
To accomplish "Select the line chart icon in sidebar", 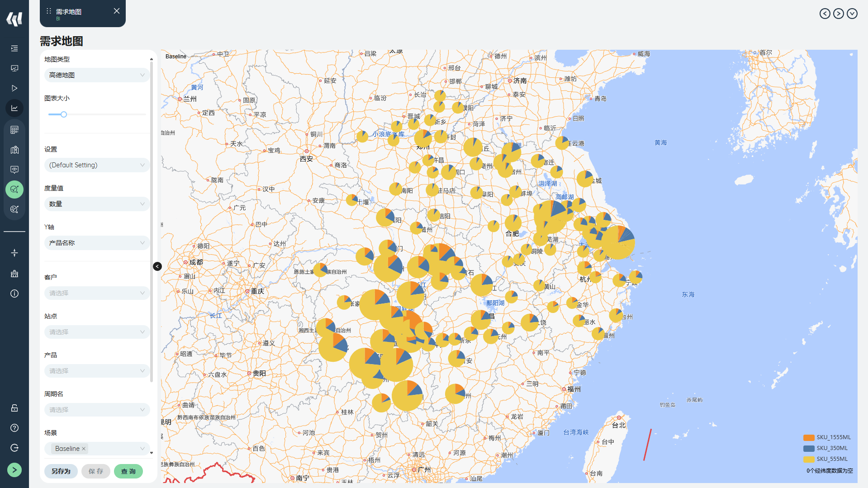I will pyautogui.click(x=14, y=108).
